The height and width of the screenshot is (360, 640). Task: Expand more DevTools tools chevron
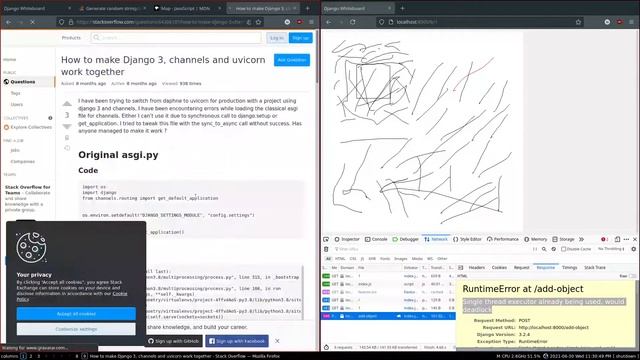tap(581, 239)
